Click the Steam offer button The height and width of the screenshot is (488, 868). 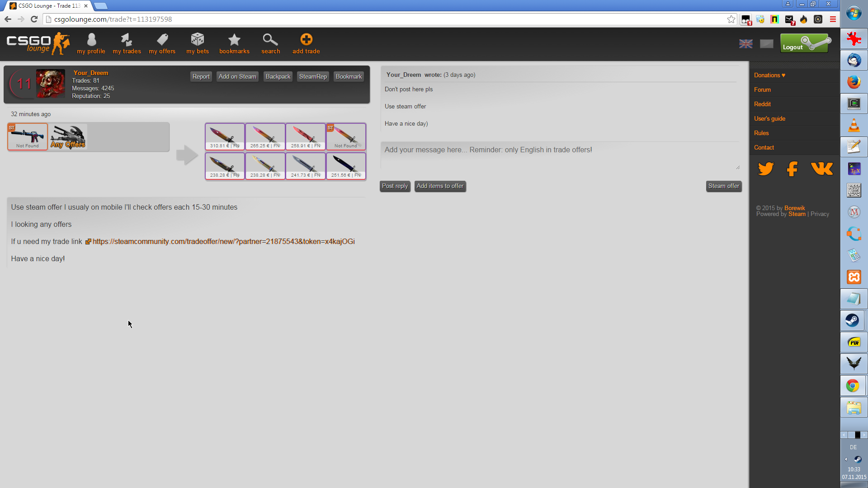pos(723,186)
